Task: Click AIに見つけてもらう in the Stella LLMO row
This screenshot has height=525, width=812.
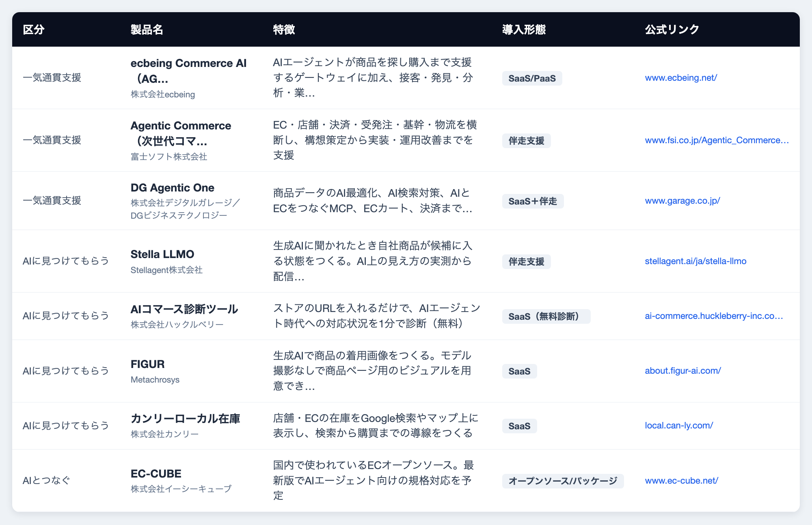Action: [x=66, y=261]
